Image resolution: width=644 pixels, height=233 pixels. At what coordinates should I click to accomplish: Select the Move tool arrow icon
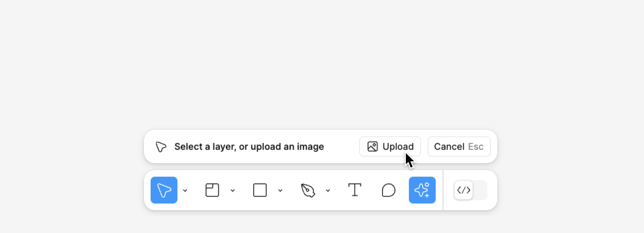point(164,190)
